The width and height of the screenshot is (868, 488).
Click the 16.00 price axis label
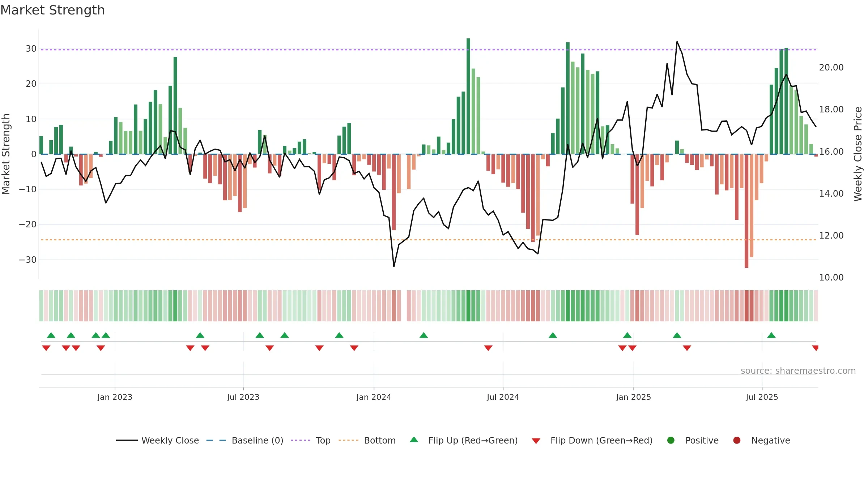831,151
